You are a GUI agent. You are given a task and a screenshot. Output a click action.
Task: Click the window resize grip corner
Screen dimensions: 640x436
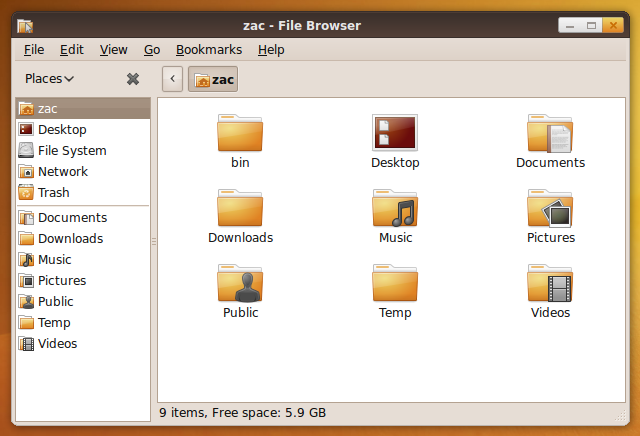click(620, 416)
